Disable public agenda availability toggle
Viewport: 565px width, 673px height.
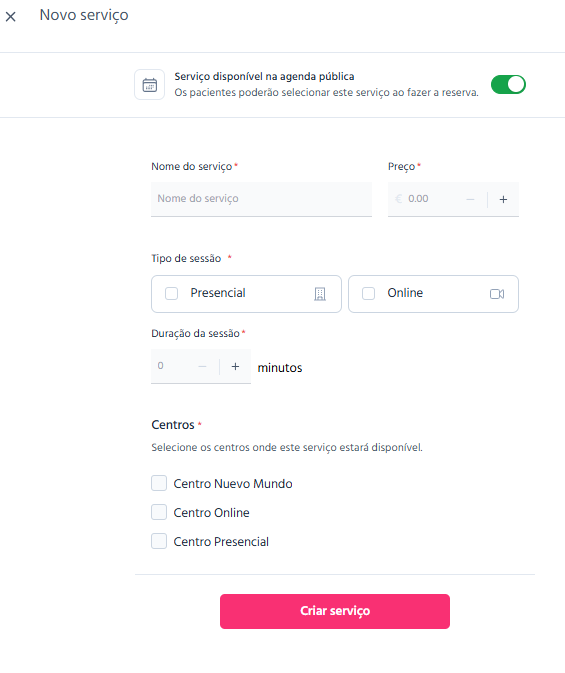[508, 84]
